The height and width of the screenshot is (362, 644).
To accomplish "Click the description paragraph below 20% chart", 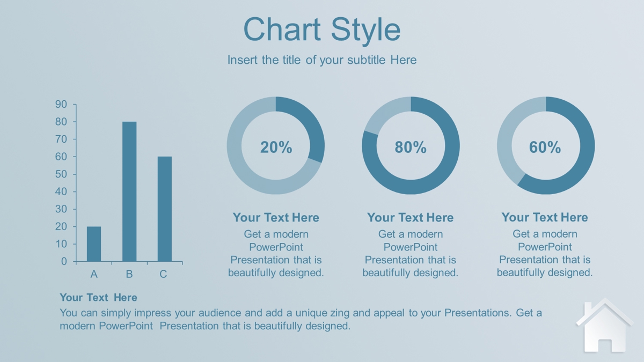I will (276, 253).
